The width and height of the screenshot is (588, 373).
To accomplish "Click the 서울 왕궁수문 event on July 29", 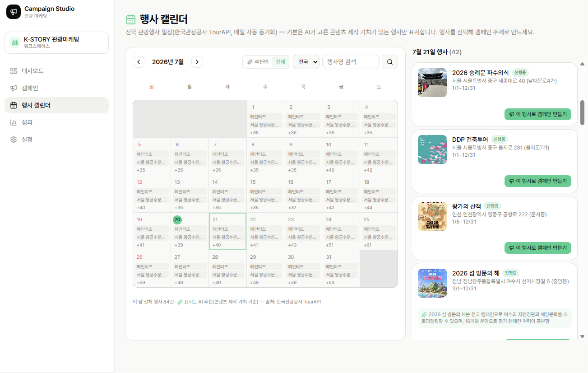I will click(x=265, y=275).
